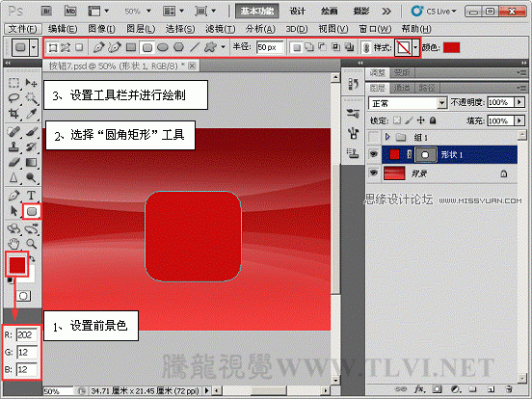Select the Eyedropper tool
Screen dimensions: 532x399
pos(32,114)
